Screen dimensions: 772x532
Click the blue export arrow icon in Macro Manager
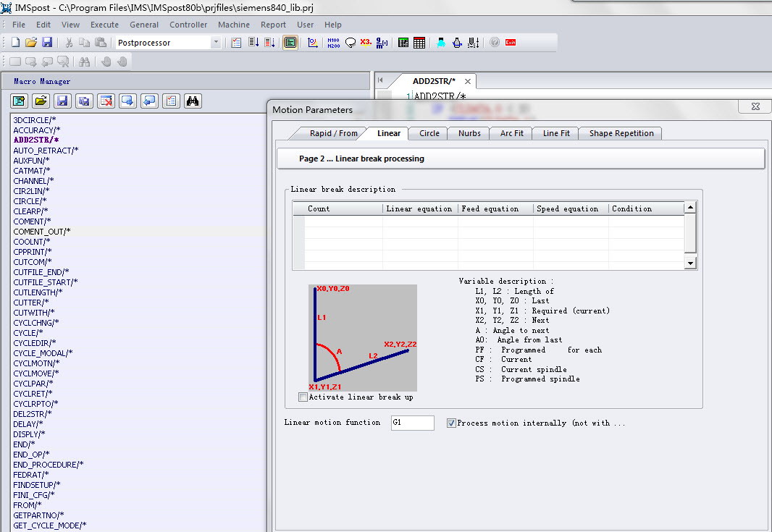pos(127,101)
